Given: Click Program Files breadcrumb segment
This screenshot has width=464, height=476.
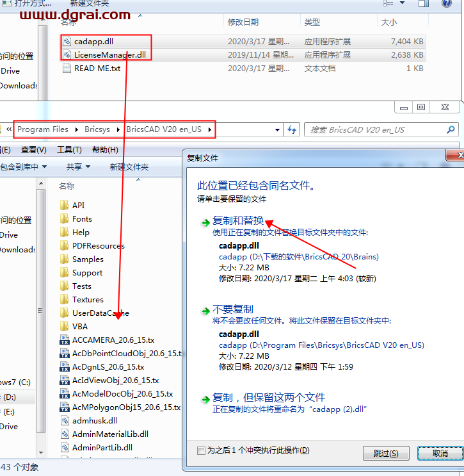Looking at the screenshot, I should point(43,129).
